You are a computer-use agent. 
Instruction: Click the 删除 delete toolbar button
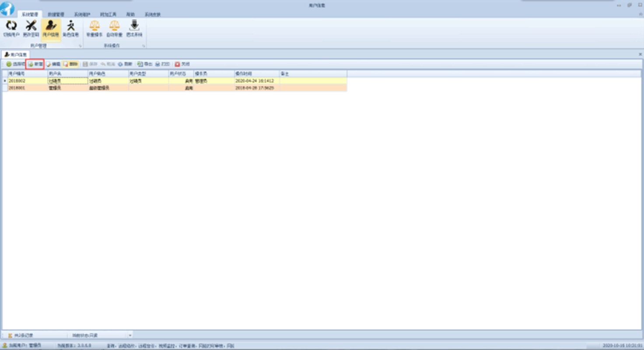point(70,64)
